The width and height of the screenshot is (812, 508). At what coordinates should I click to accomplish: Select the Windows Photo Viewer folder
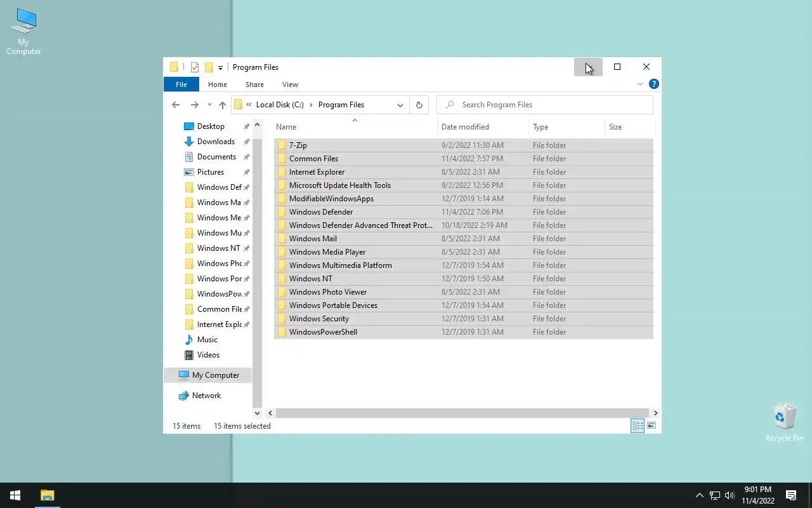[x=464, y=292]
